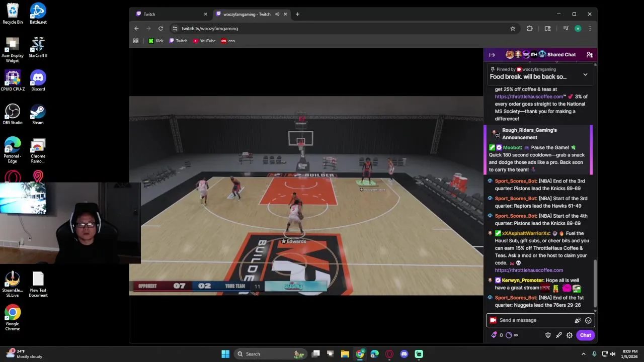644x362 pixels.
Task: Open Discord from the taskbar
Action: 404,354
